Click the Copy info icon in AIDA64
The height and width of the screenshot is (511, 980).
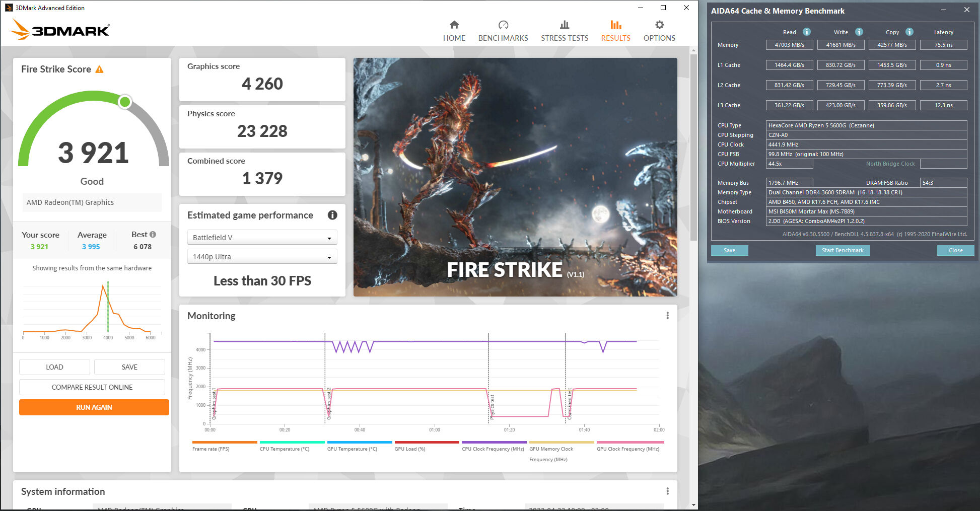[x=909, y=32]
